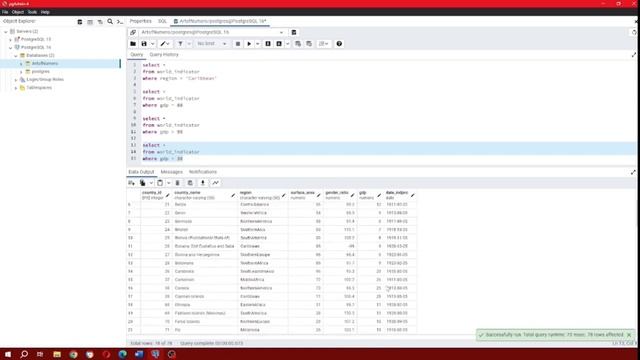Switch to the SQL tab
This screenshot has height=360, width=640.
(x=162, y=21)
